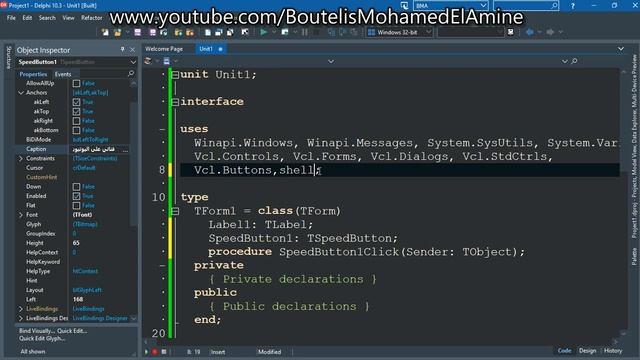Collapse the TForm1 class code fold
Screen dimensions: 640x360
[175, 211]
